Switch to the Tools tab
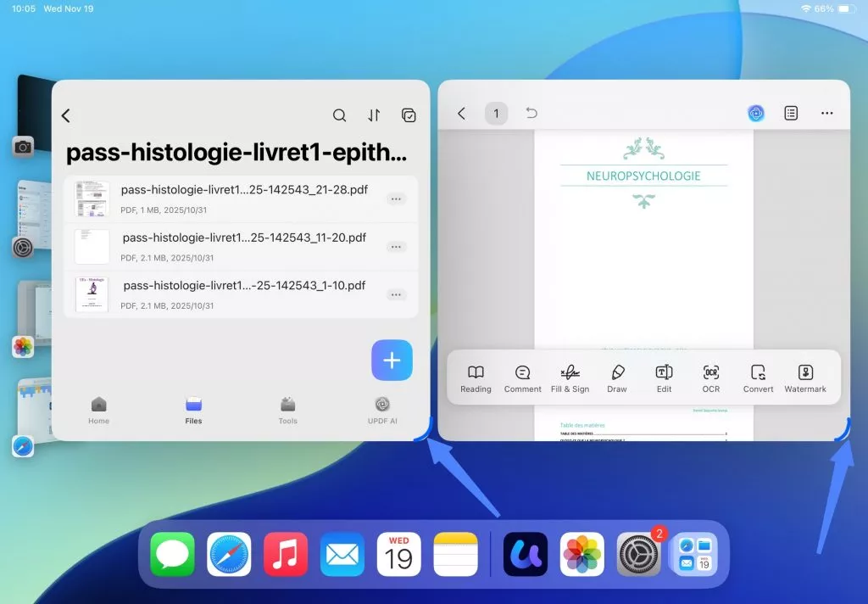 [287, 410]
